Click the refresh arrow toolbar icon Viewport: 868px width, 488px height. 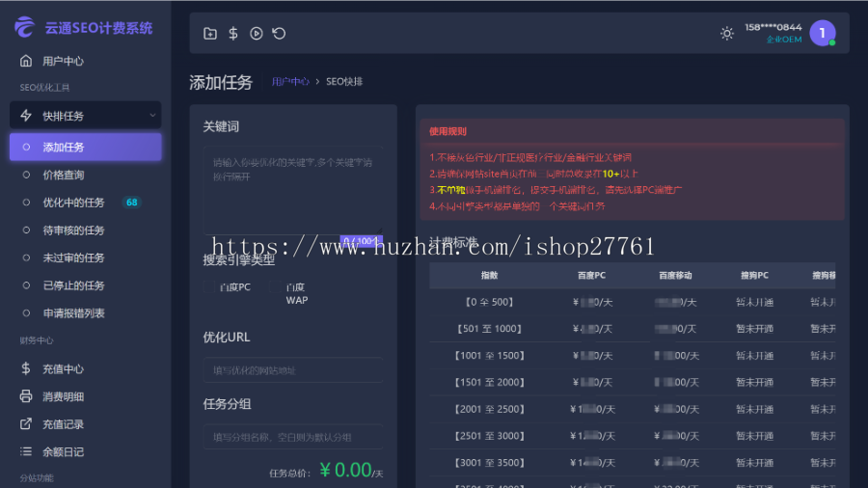(x=279, y=33)
